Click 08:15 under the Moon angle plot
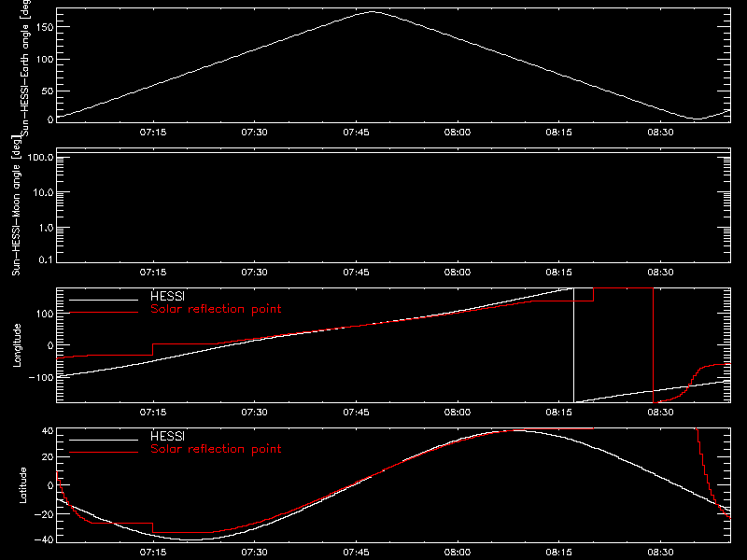The image size is (747, 560). click(x=558, y=273)
